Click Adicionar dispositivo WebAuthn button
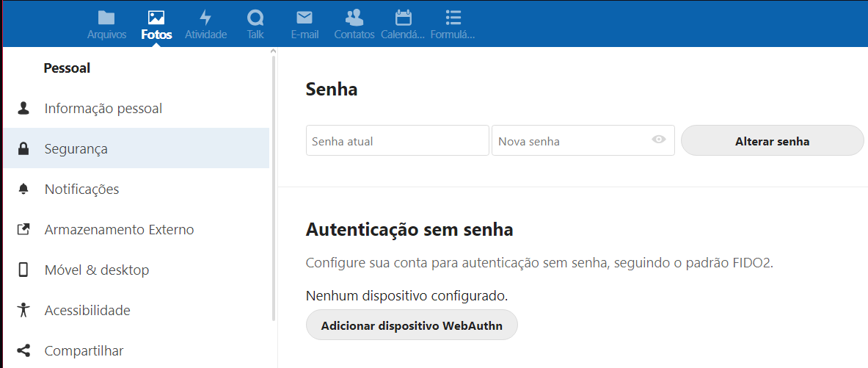The image size is (868, 368). [412, 325]
